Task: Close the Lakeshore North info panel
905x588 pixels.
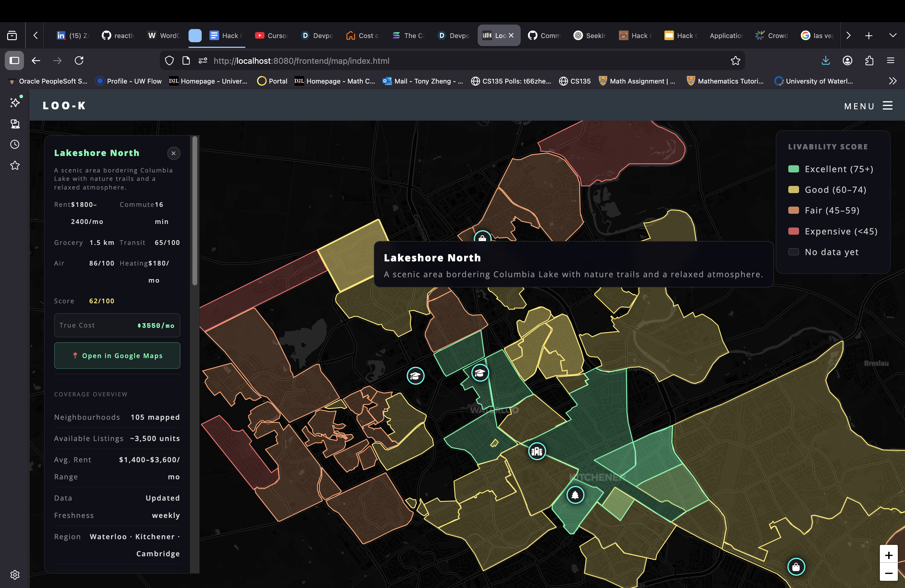Action: 173,153
